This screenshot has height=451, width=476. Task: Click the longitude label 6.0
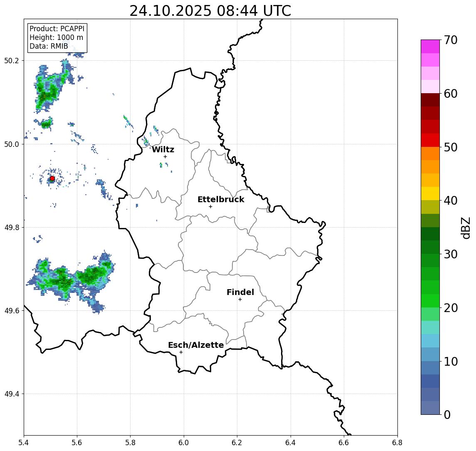pyautogui.click(x=184, y=443)
